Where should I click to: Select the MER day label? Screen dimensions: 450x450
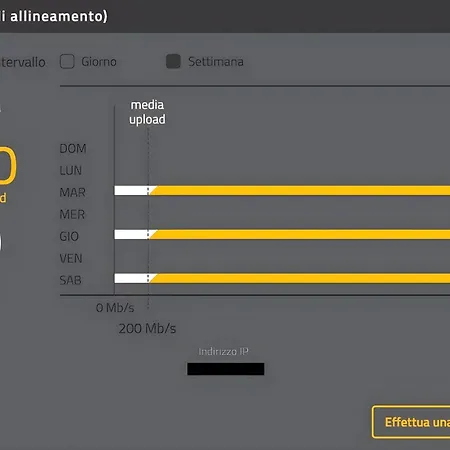coord(72,214)
